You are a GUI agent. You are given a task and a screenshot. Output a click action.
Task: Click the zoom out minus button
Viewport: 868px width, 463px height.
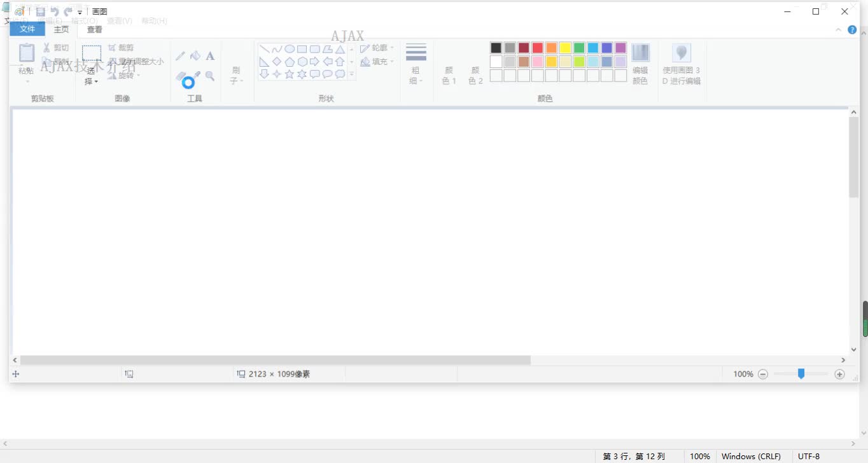click(763, 374)
